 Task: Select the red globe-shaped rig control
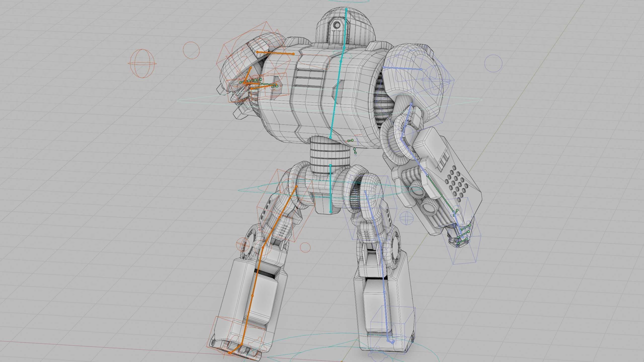[142, 64]
